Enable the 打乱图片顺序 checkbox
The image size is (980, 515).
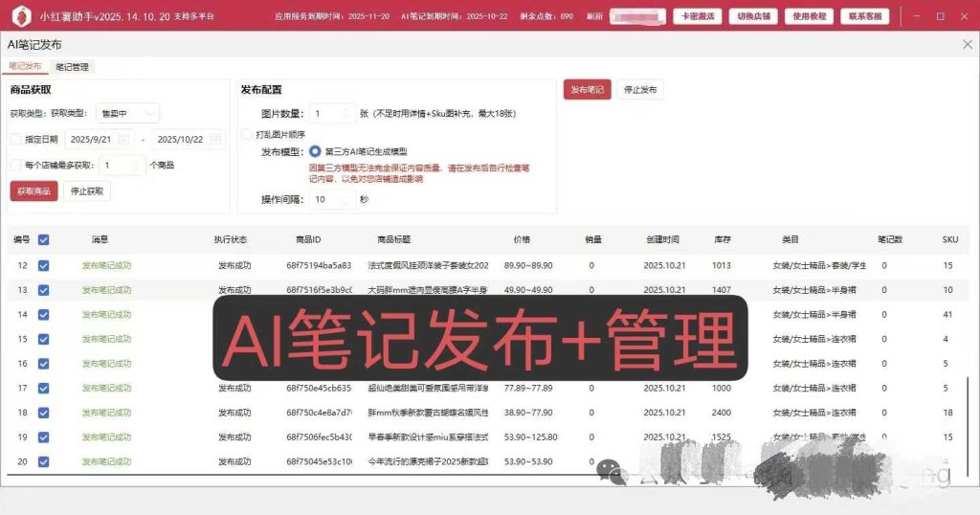246,134
